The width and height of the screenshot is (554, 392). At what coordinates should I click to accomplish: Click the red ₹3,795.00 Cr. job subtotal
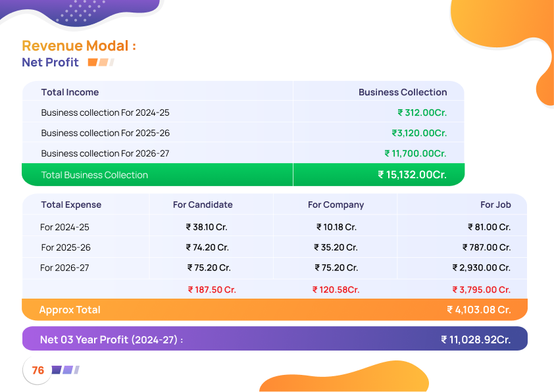click(x=481, y=289)
